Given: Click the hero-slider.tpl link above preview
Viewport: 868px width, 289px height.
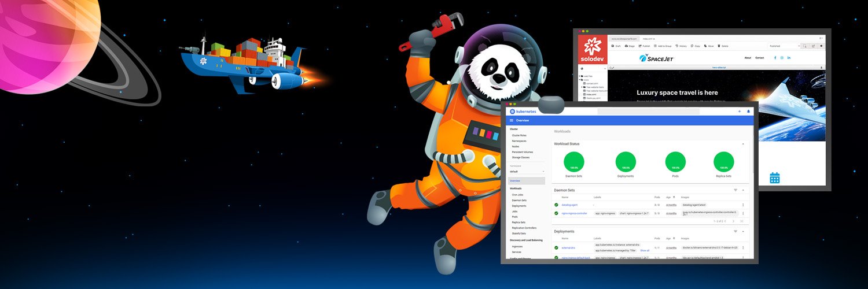Looking at the screenshot, I should coord(719,68).
